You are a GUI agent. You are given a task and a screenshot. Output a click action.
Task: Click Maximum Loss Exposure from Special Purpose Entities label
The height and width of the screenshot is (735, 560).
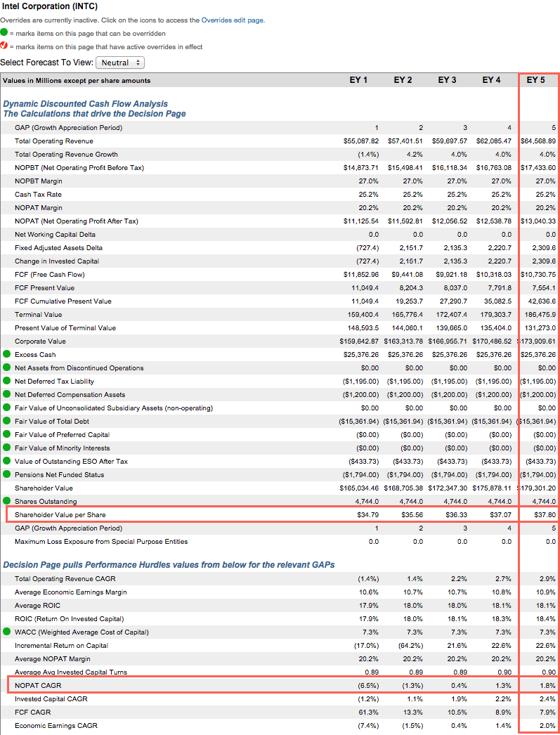[x=101, y=541]
